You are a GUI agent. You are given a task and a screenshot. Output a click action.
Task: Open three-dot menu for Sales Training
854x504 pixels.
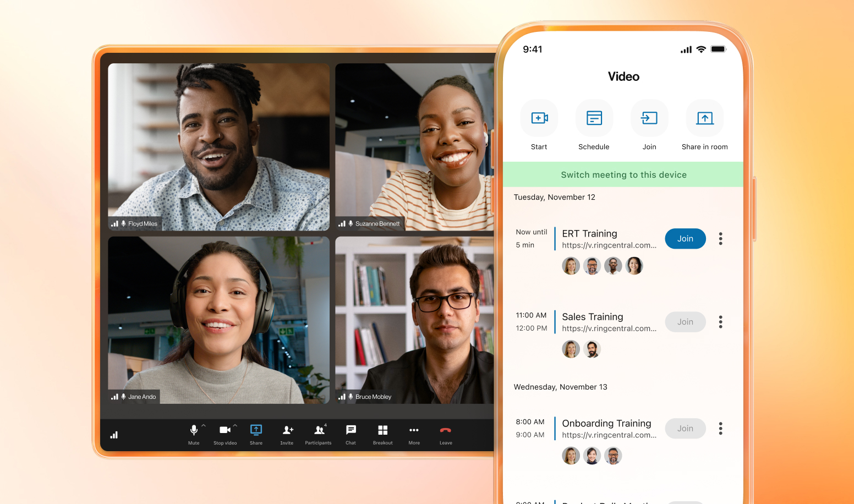coord(720,322)
